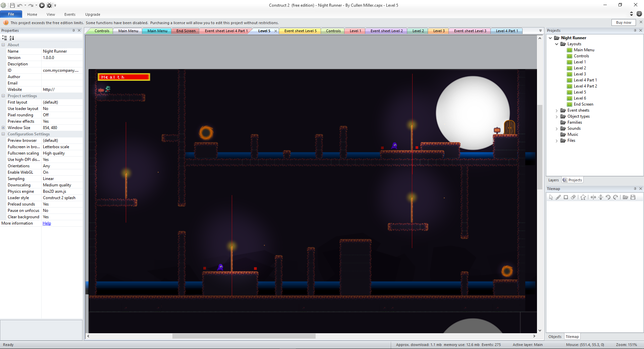This screenshot has width=644, height=349.
Task: Rotate tile counter-clockwise in the Tilemap bar
Action: pos(608,197)
